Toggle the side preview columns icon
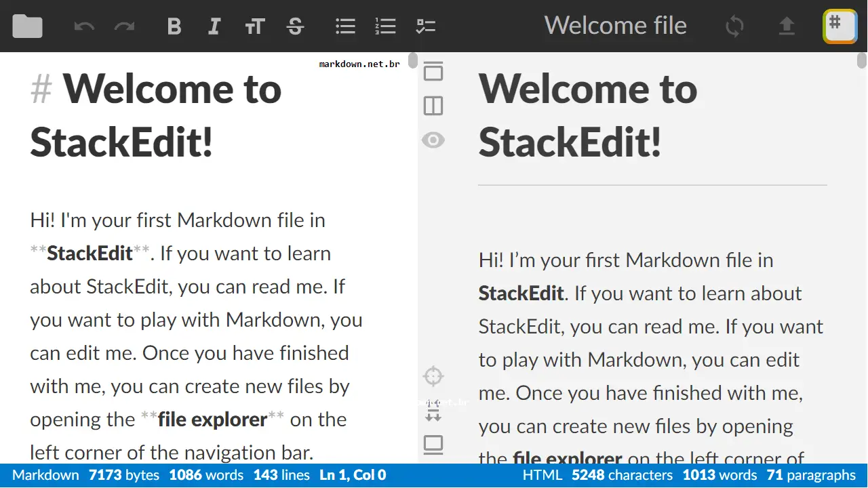 click(x=433, y=106)
